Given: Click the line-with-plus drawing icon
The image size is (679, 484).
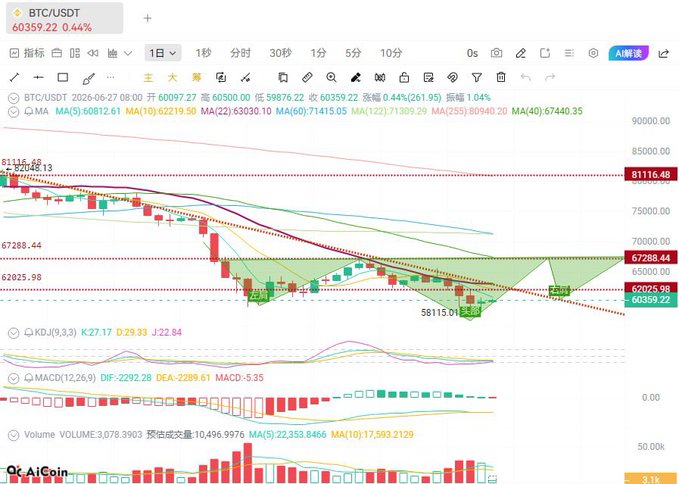Looking at the screenshot, I should (246, 78).
